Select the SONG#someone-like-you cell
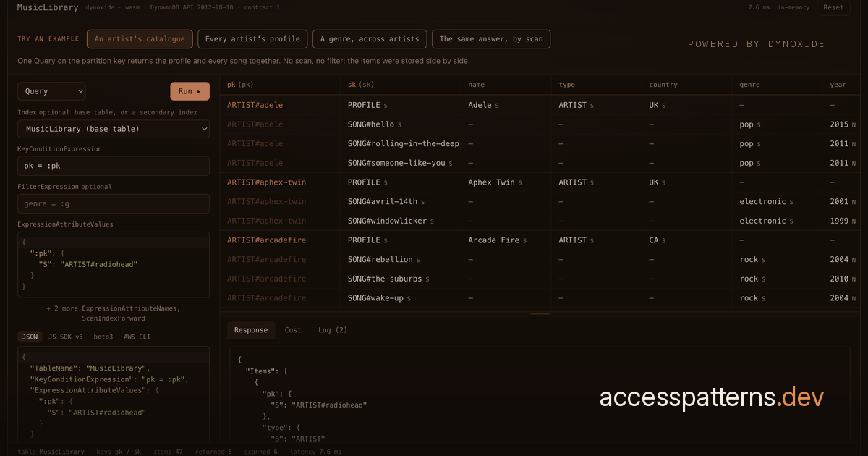 [x=400, y=163]
